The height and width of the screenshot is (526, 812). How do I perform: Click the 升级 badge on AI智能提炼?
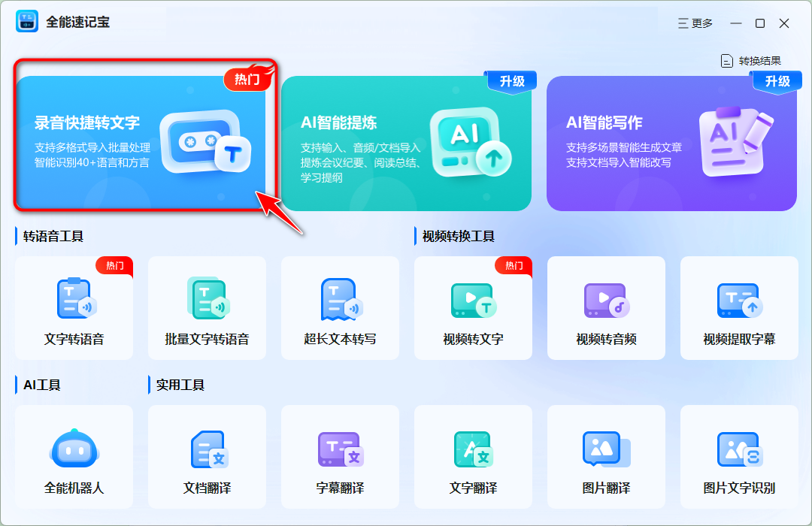click(512, 81)
